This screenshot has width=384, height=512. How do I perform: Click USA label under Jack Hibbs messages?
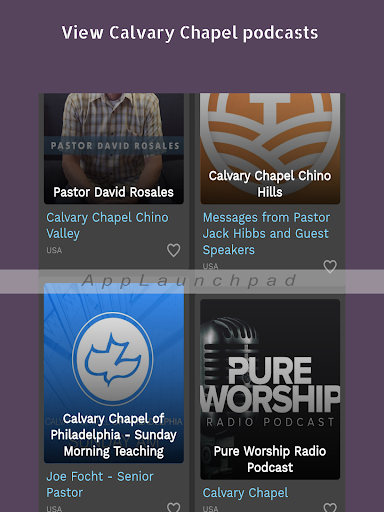(x=210, y=266)
